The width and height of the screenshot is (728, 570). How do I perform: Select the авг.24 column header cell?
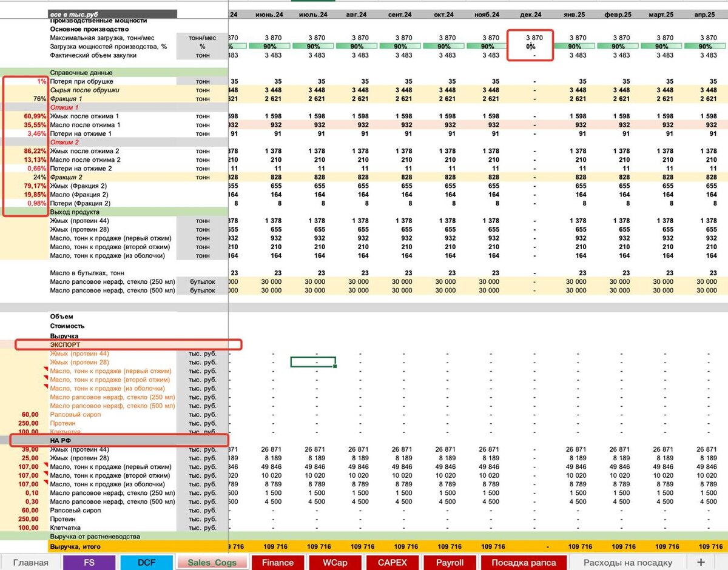click(x=357, y=14)
